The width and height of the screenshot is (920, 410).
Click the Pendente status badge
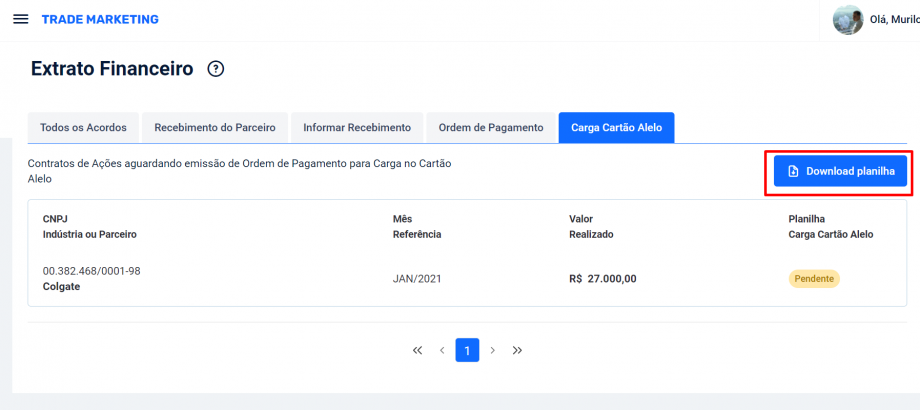[x=814, y=278]
